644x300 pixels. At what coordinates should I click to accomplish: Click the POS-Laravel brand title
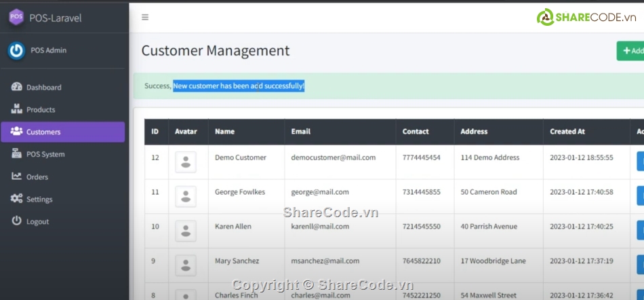pos(56,18)
